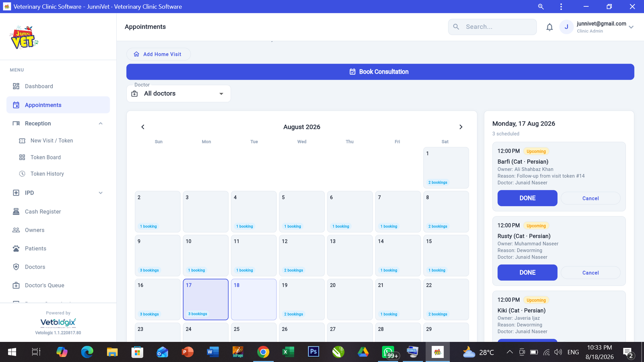The image size is (644, 362).
Task: Click the Doctor's Queue sidebar icon
Action: [x=16, y=285]
